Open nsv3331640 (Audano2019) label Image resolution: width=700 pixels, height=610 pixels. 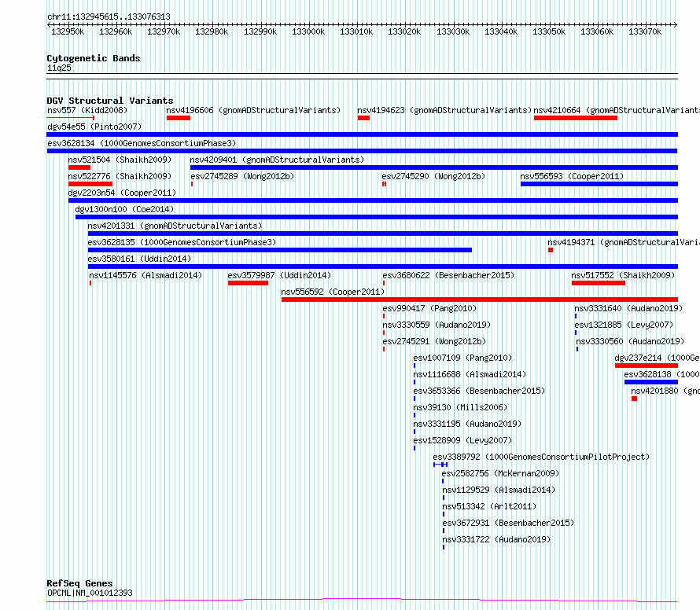tap(628, 308)
